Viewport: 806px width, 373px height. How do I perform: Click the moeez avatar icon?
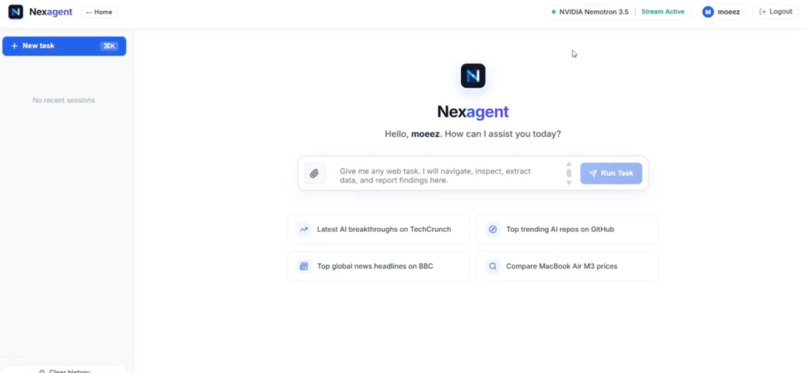coord(708,12)
